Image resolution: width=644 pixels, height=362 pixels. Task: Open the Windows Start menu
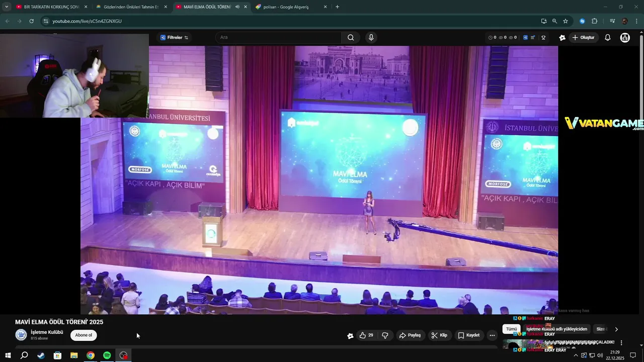pyautogui.click(x=8, y=355)
